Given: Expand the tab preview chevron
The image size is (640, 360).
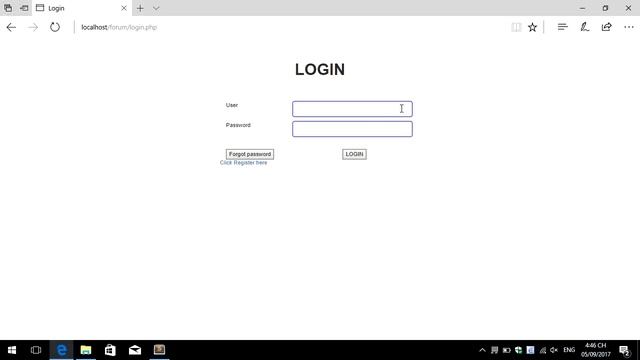Looking at the screenshot, I should (x=156, y=8).
